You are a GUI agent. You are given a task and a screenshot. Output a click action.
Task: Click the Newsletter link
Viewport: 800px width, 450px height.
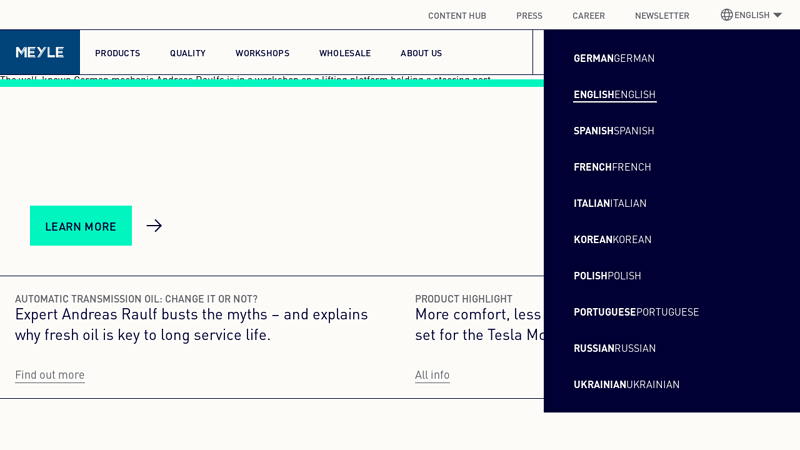tap(661, 15)
